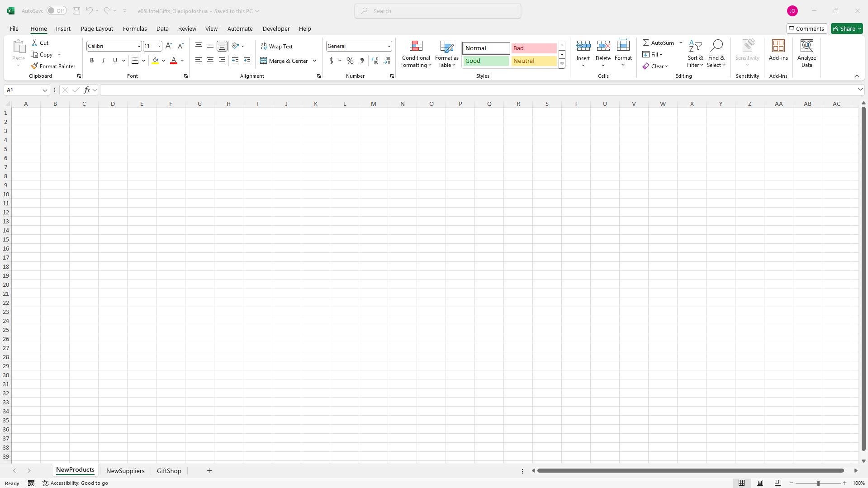Viewport: 868px width, 488px height.
Task: Open the GiftShop sheet tab
Action: click(169, 470)
